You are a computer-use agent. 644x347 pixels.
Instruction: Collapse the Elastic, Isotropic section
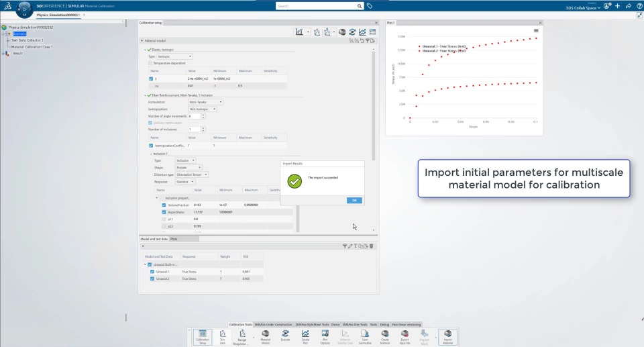[x=145, y=50]
